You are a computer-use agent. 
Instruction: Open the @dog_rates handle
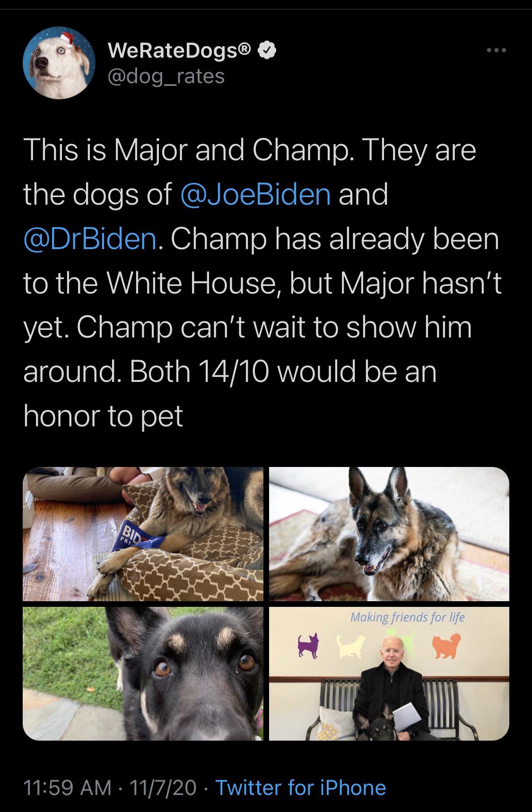click(166, 76)
